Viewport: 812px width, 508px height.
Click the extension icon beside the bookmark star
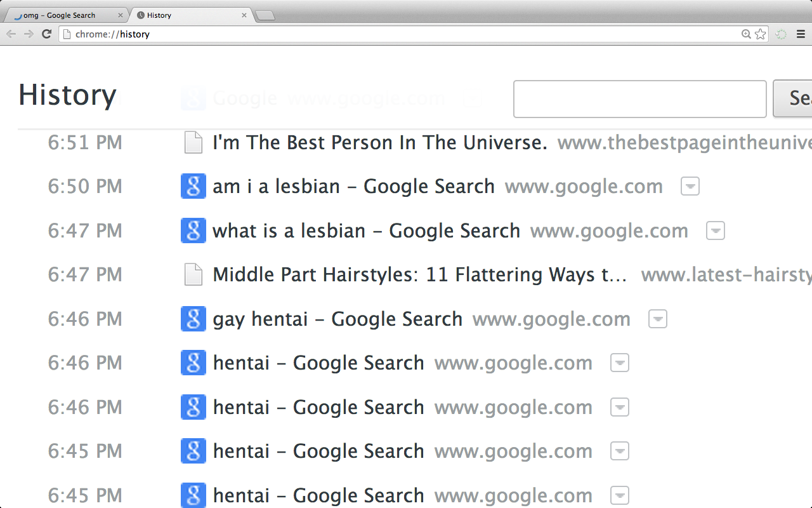[x=782, y=34]
